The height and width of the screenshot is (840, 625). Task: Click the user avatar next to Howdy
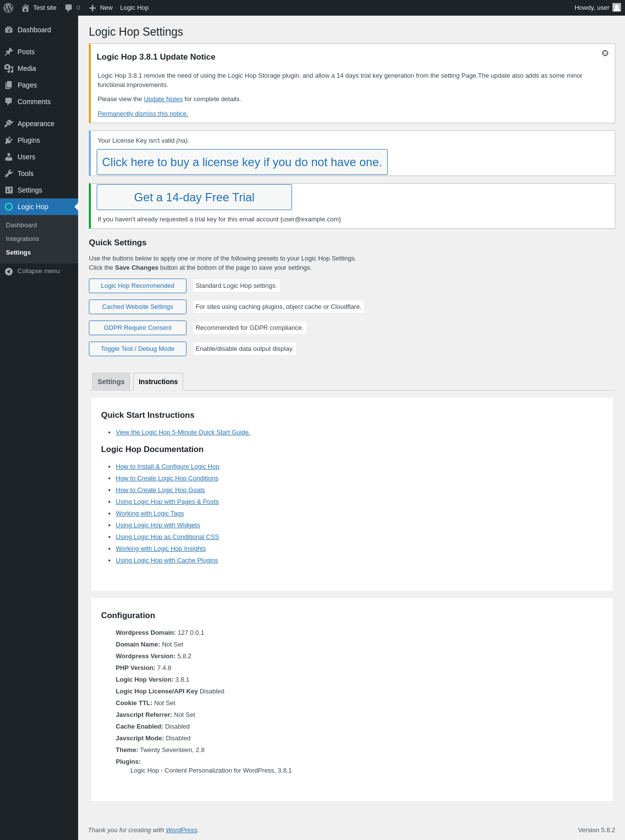pyautogui.click(x=617, y=7)
